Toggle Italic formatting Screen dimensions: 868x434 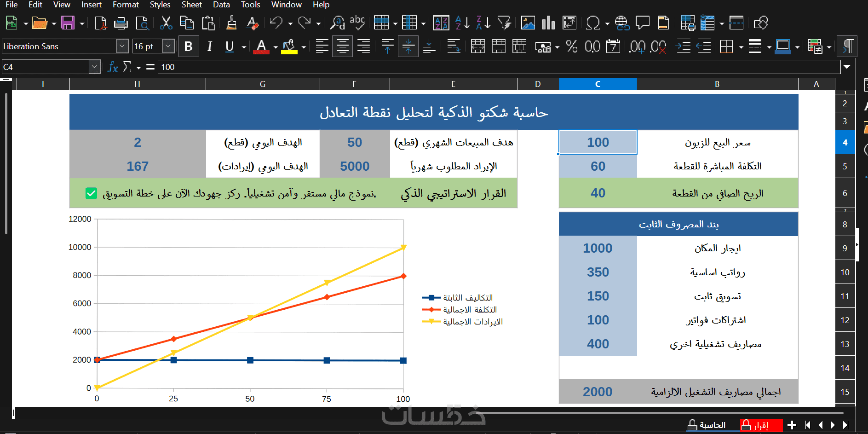pos(209,46)
